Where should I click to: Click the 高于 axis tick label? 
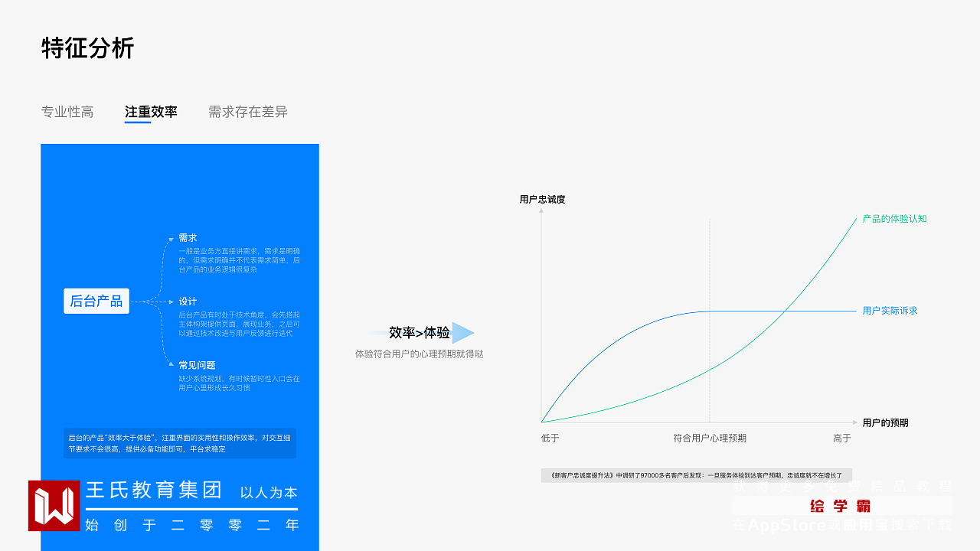tap(842, 439)
